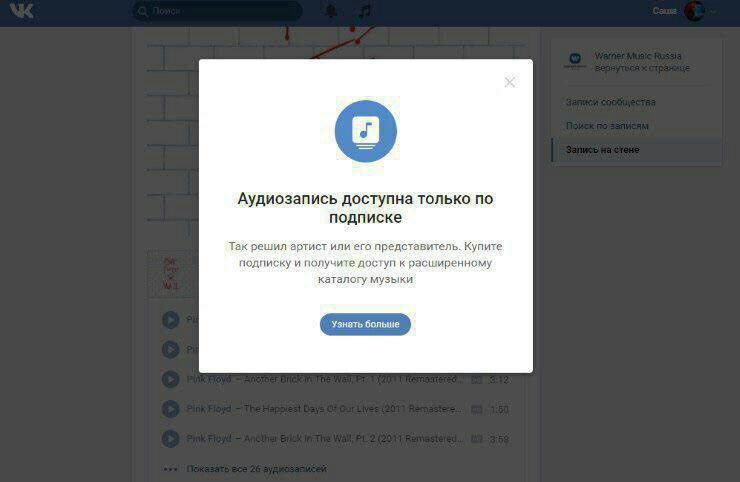Click the "Узнать больше" button
Image resolution: width=740 pixels, height=482 pixels.
tap(365, 324)
